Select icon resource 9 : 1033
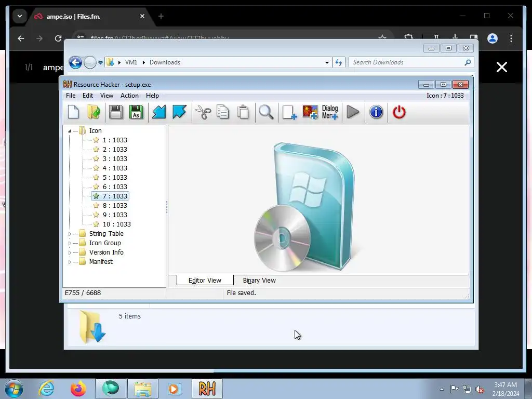This screenshot has height=399, width=532. [x=115, y=215]
